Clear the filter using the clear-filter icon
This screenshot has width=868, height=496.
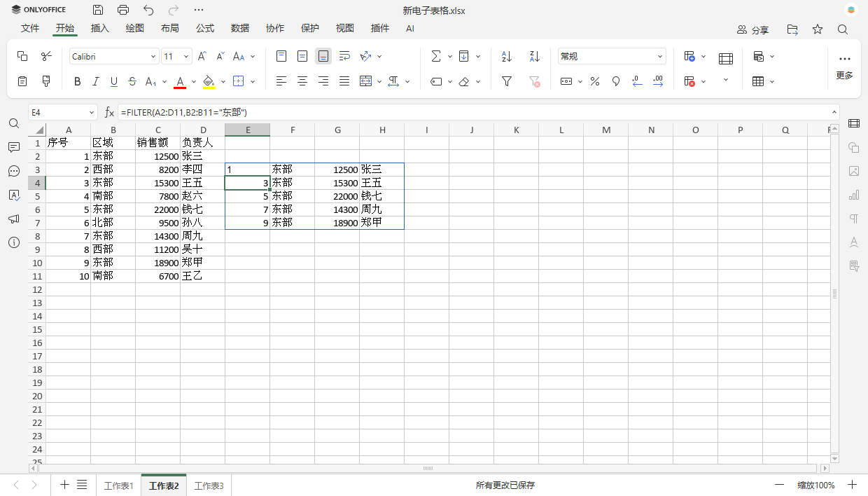point(535,81)
